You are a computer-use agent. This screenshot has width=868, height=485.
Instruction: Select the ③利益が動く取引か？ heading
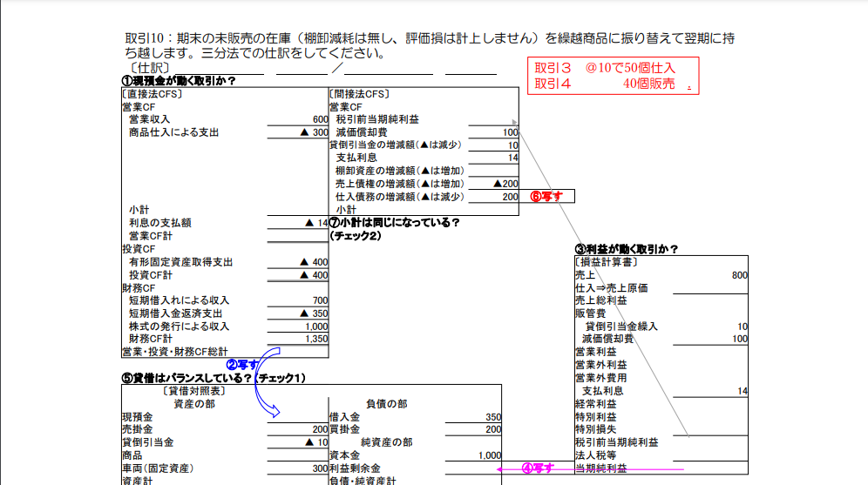coord(626,249)
